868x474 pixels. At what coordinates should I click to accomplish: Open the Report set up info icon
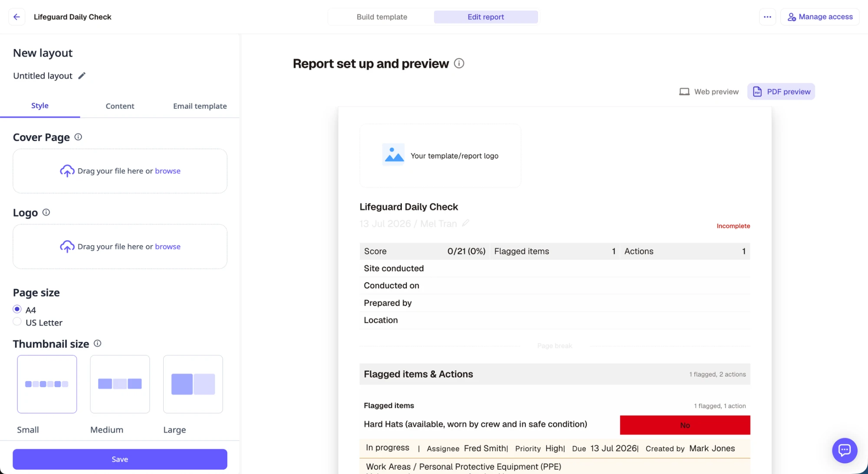459,63
